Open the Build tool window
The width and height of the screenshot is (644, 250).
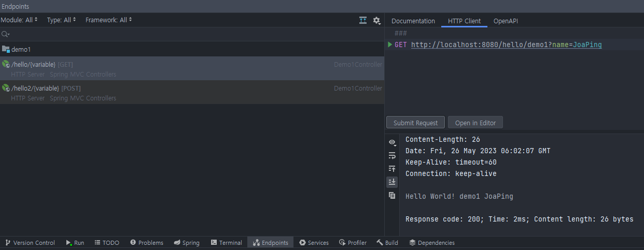pyautogui.click(x=387, y=243)
